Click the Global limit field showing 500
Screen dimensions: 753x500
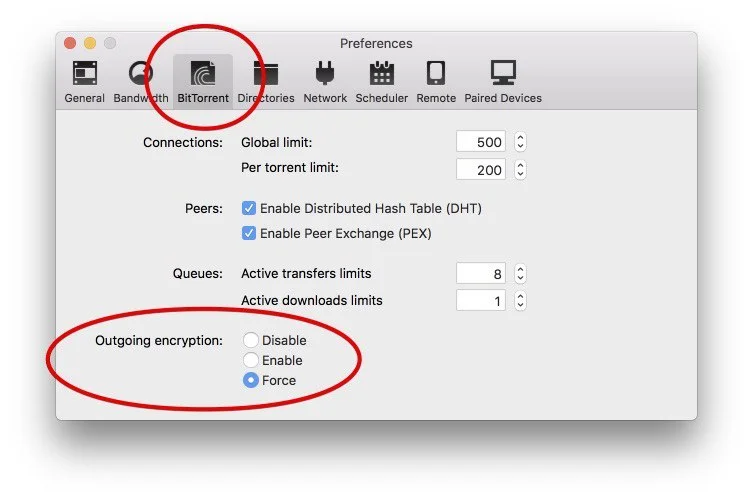[x=481, y=143]
